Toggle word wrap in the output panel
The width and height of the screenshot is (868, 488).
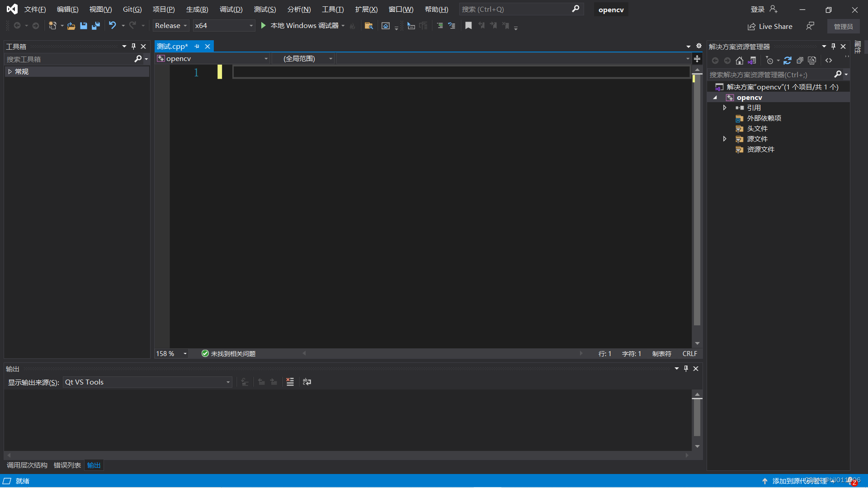tap(307, 382)
